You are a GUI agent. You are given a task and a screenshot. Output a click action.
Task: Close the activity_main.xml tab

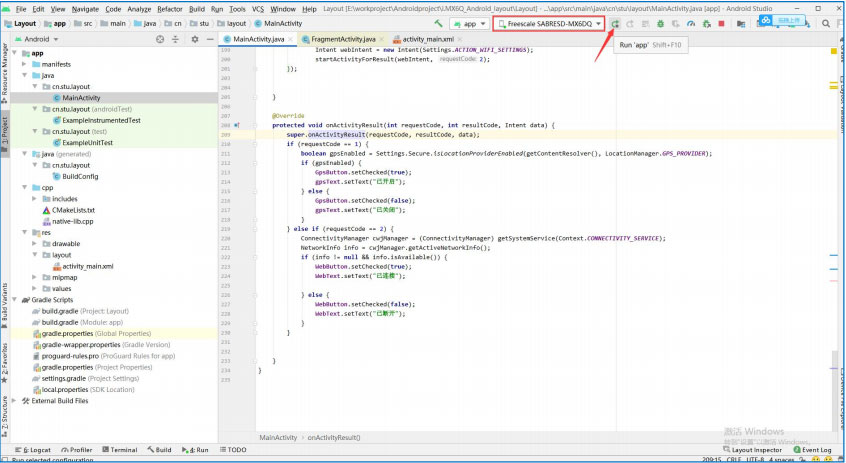click(x=460, y=39)
